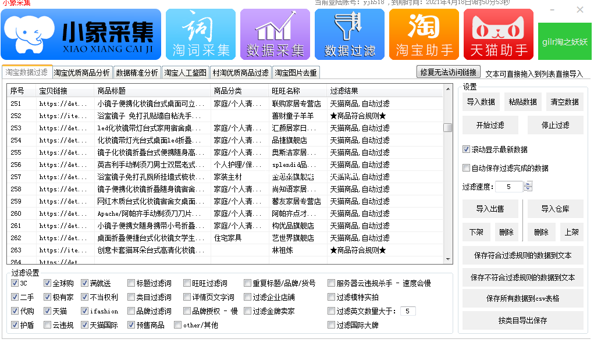Start filtering with 开始过滤 button
This screenshot has height=364, width=594.
pos(490,125)
